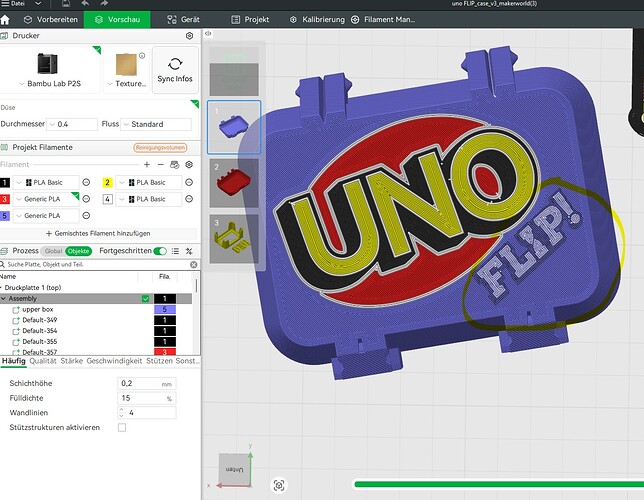Undo the last action arrow
644x500 pixels.
[85, 3]
